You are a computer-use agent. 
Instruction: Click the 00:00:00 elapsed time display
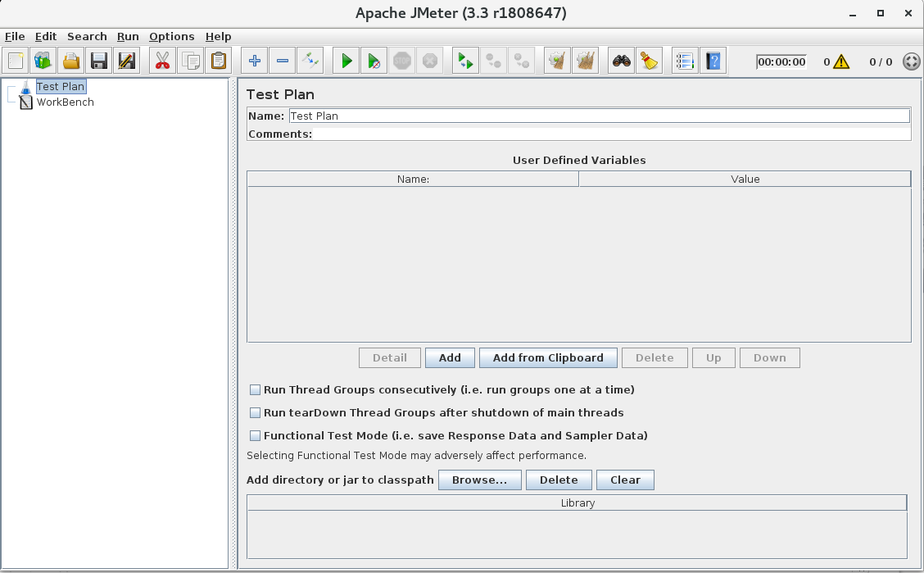781,62
